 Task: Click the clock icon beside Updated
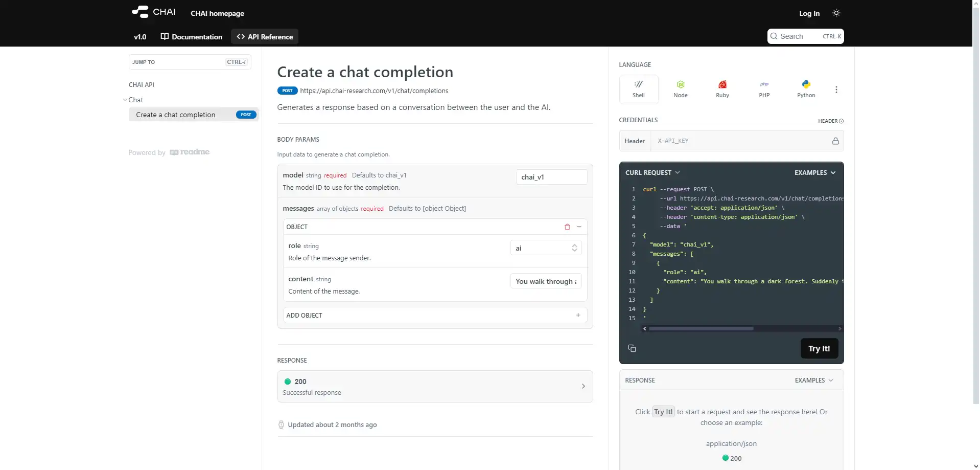coord(281,424)
